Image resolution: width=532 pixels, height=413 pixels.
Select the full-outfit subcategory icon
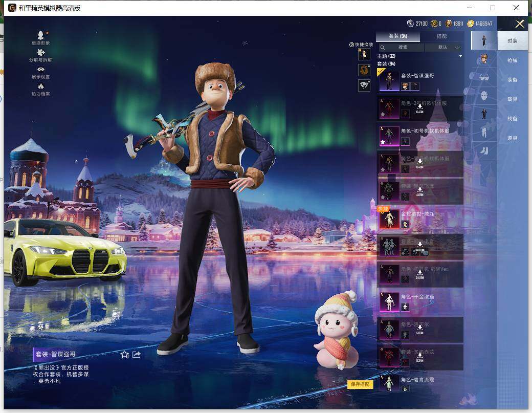(484, 40)
